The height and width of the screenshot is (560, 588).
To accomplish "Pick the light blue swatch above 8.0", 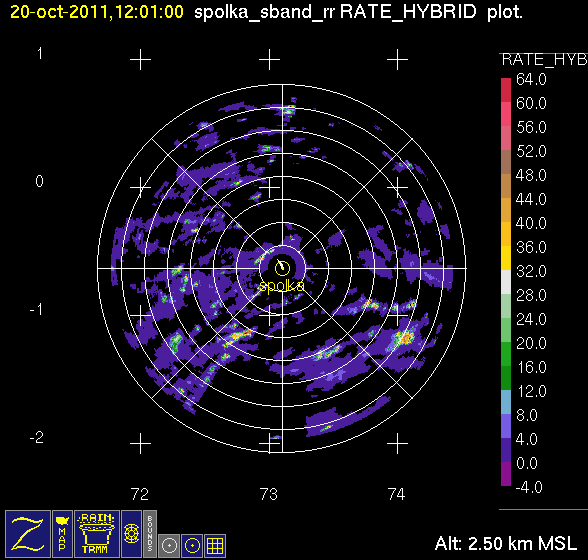I will (x=506, y=402).
